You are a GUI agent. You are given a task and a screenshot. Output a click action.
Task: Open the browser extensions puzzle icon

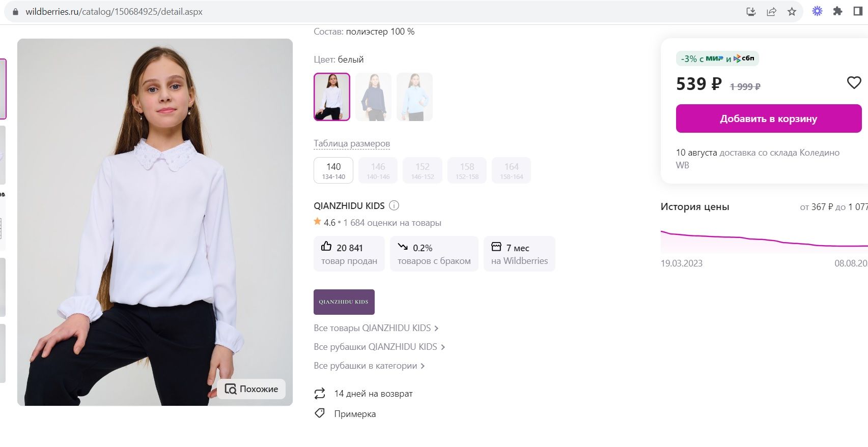click(x=837, y=11)
